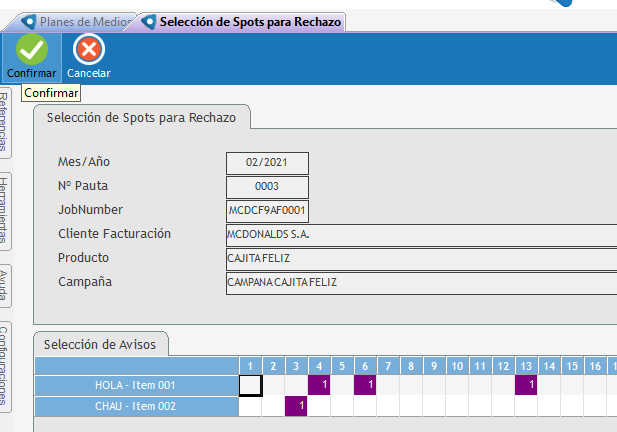Switch to Planes de Medios tab
Screen dimensions: 617x432
84,21
